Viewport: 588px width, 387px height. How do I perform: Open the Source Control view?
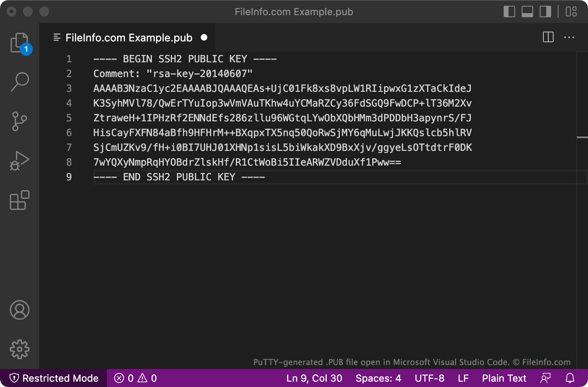(20, 121)
